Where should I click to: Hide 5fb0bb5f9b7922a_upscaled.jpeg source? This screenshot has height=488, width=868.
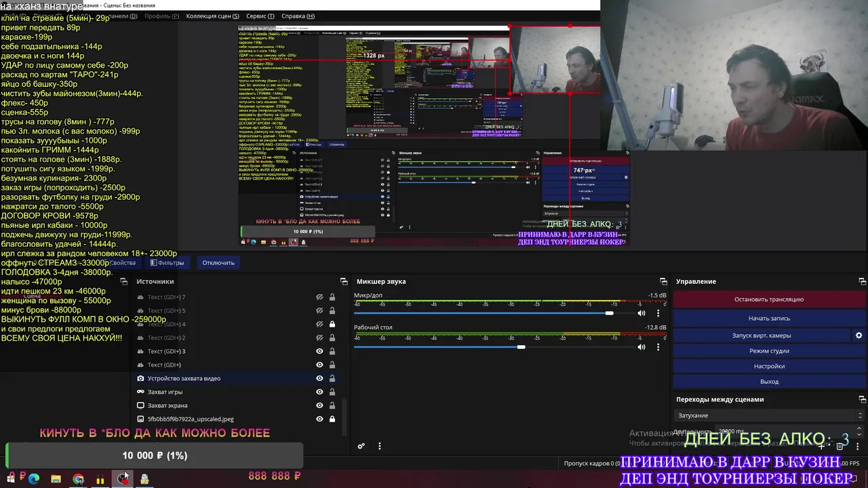(319, 419)
